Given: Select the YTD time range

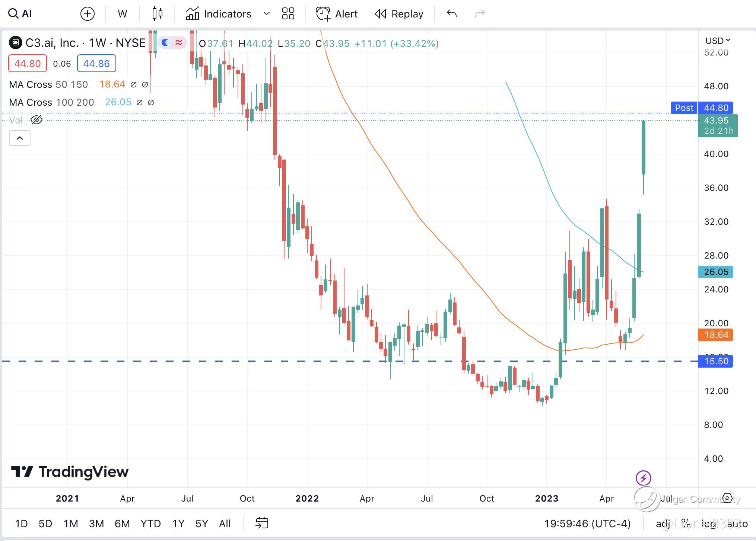Looking at the screenshot, I should [150, 524].
